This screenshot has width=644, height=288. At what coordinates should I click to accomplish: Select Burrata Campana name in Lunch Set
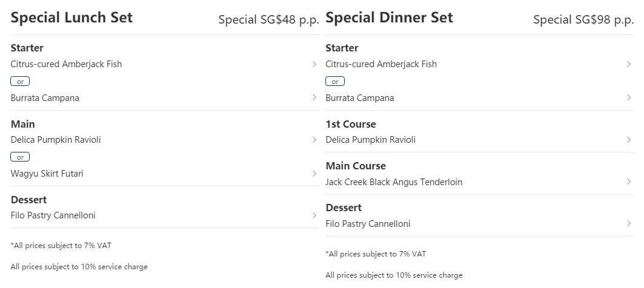[x=45, y=98]
